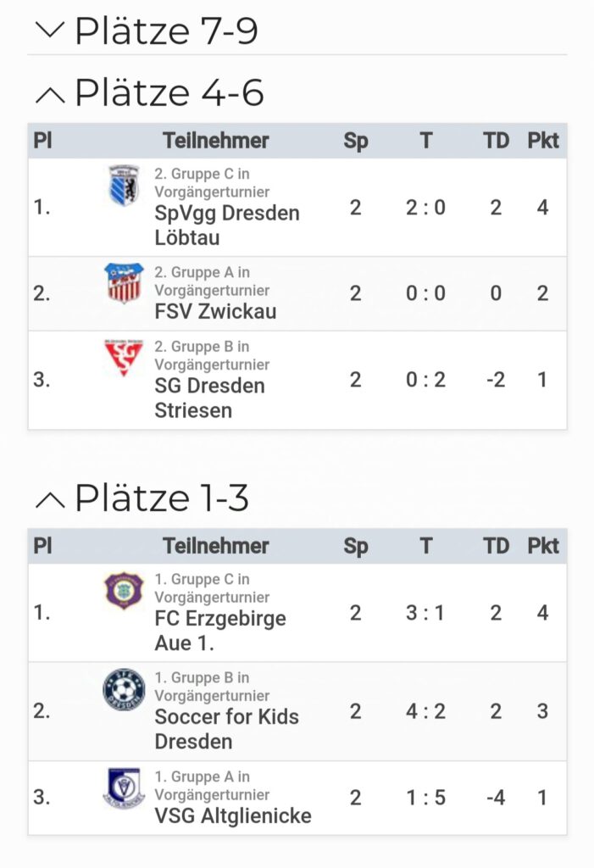Open the VSG Altglienicke club crest
Viewport: 594px width, 868px height.
124,787
